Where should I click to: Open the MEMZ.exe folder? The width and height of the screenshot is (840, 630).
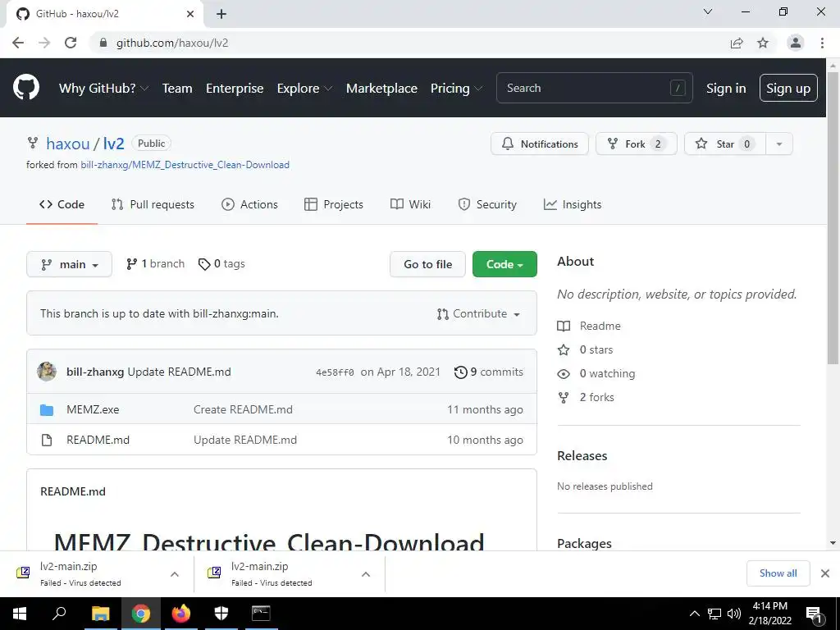click(x=93, y=409)
